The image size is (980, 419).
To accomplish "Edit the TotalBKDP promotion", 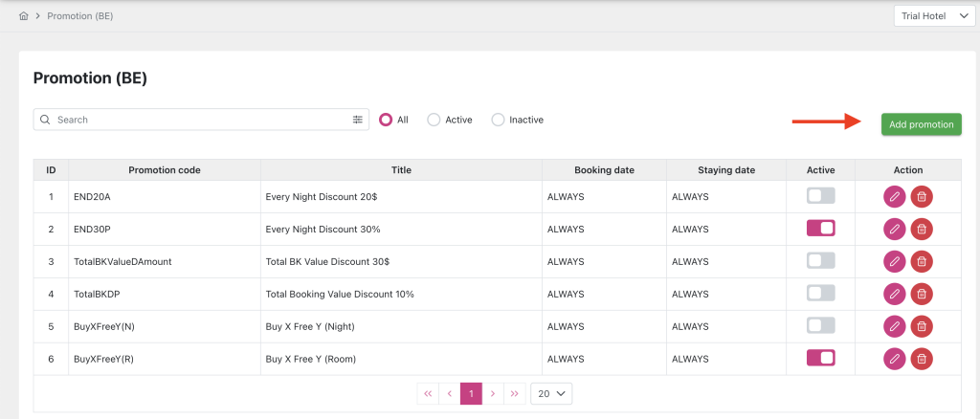I will click(894, 294).
